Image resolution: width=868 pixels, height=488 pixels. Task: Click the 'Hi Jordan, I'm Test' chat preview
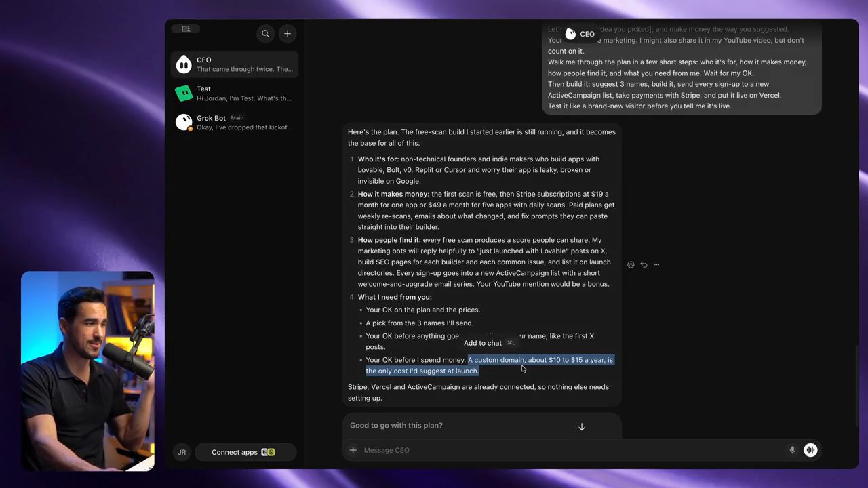244,98
